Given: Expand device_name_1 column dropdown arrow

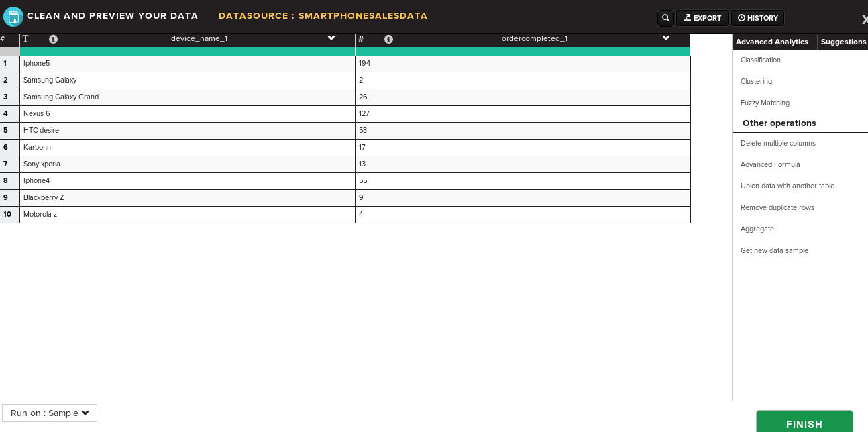Looking at the screenshot, I should 331,38.
